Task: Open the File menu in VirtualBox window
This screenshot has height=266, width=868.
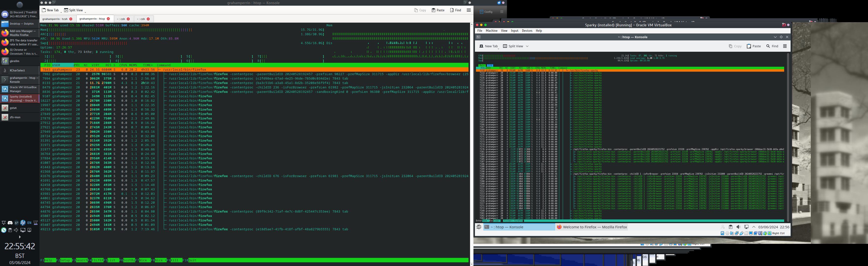Action: (480, 31)
